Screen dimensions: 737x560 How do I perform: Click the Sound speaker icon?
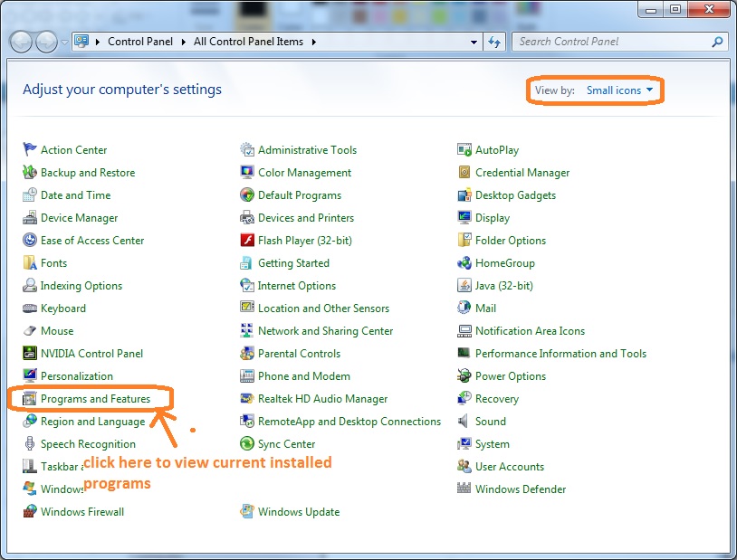click(x=464, y=422)
